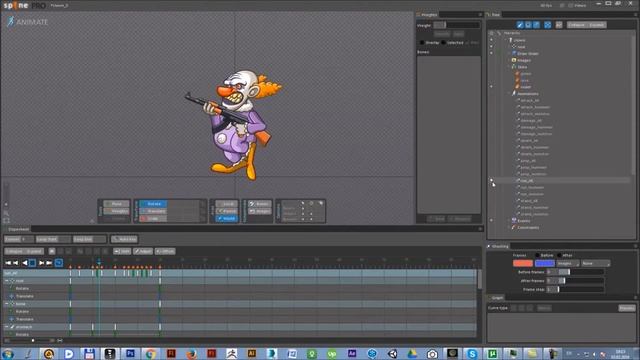The width and height of the screenshot is (640, 360).
Task: Select the Rotate transform tool
Action: tap(153, 204)
